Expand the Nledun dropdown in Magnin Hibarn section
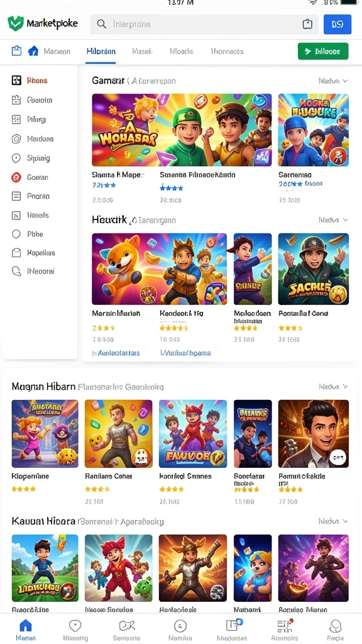The width and height of the screenshot is (362, 644). (333, 387)
